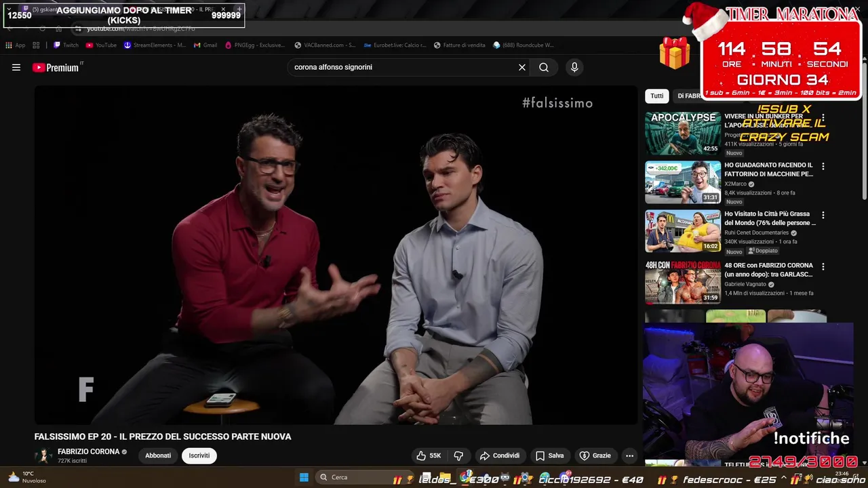The width and height of the screenshot is (868, 488).
Task: Select the 'Di FABR...' filter chip
Action: [689, 96]
